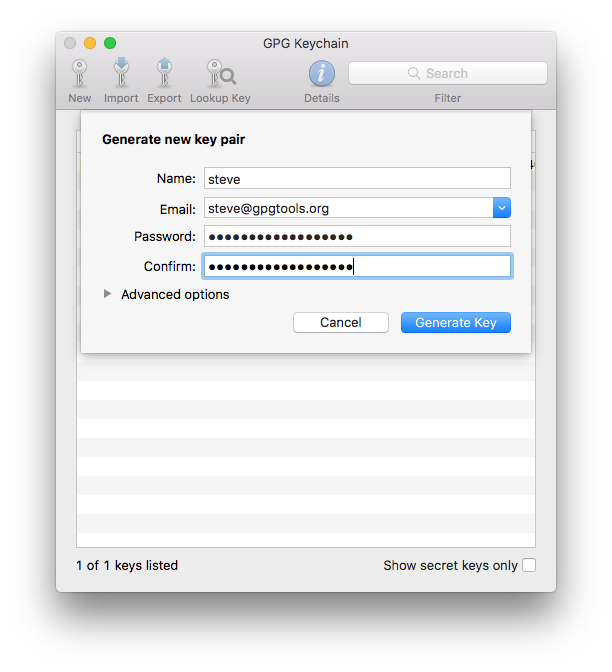Click the Generate Key button

tap(455, 322)
